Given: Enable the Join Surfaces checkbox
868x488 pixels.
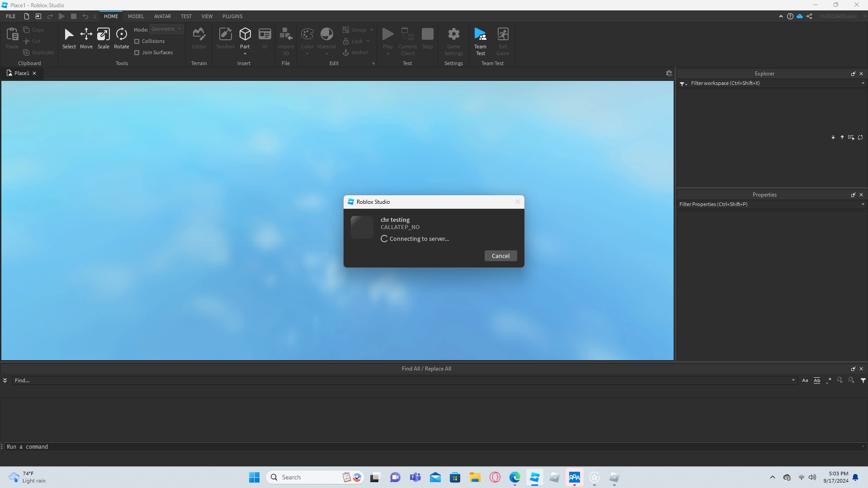Looking at the screenshot, I should coord(137,52).
